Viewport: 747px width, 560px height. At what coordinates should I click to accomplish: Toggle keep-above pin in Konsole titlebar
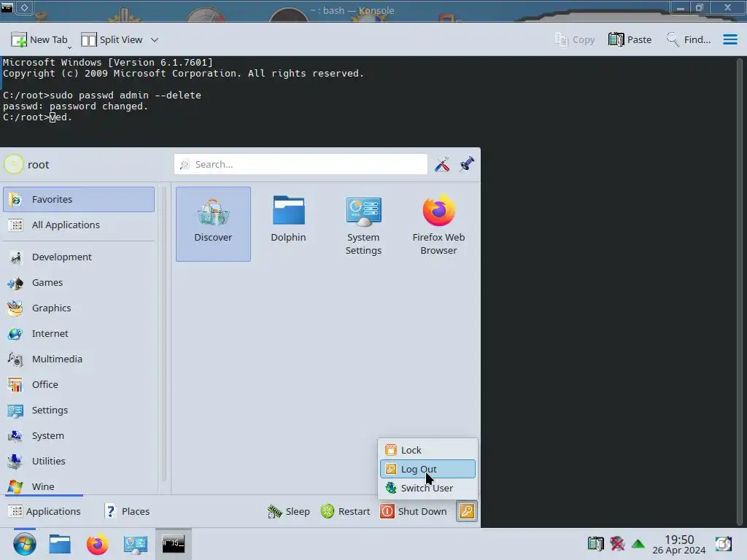pyautogui.click(x=25, y=7)
